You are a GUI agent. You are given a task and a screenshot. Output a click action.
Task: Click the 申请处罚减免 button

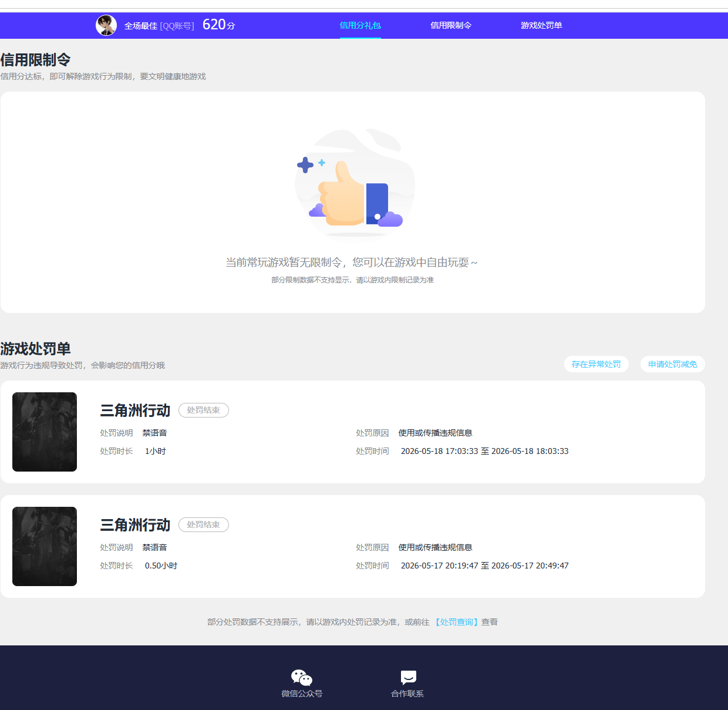coord(673,364)
